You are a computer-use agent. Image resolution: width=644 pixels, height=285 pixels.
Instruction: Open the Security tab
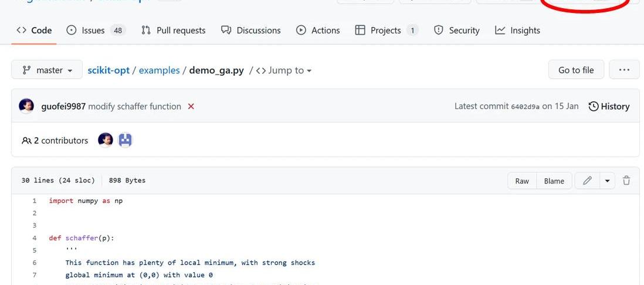pos(456,30)
